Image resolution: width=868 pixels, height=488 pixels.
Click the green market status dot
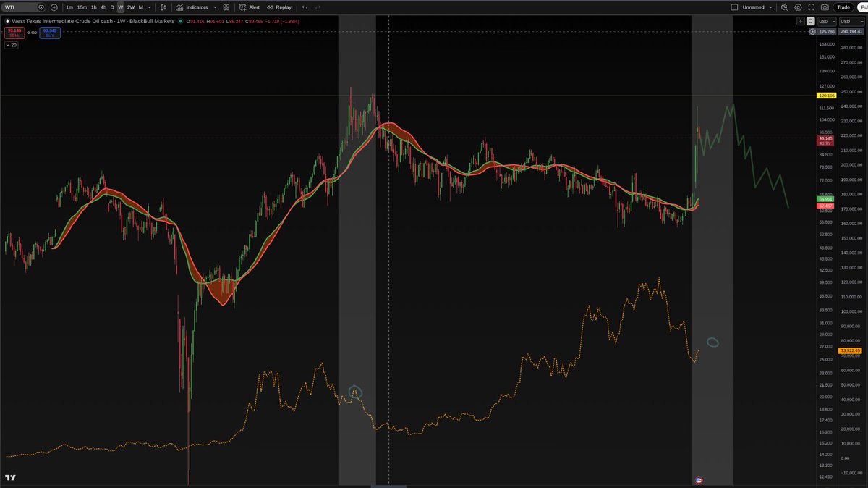click(180, 21)
